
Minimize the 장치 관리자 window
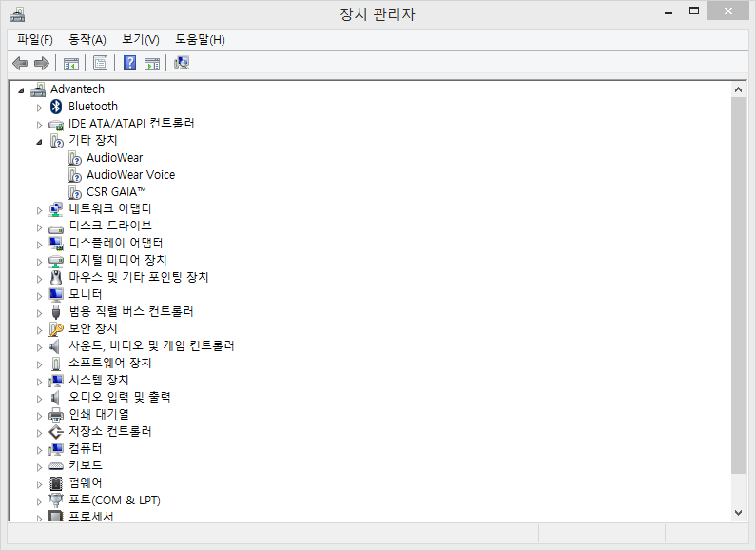[669, 12]
